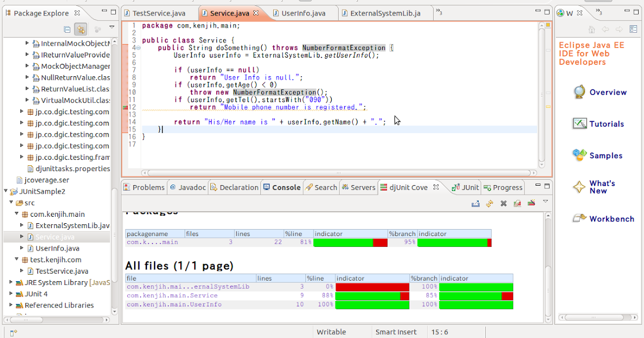644x338 pixels.
Task: Open the Tutorials link
Action: pos(606,124)
